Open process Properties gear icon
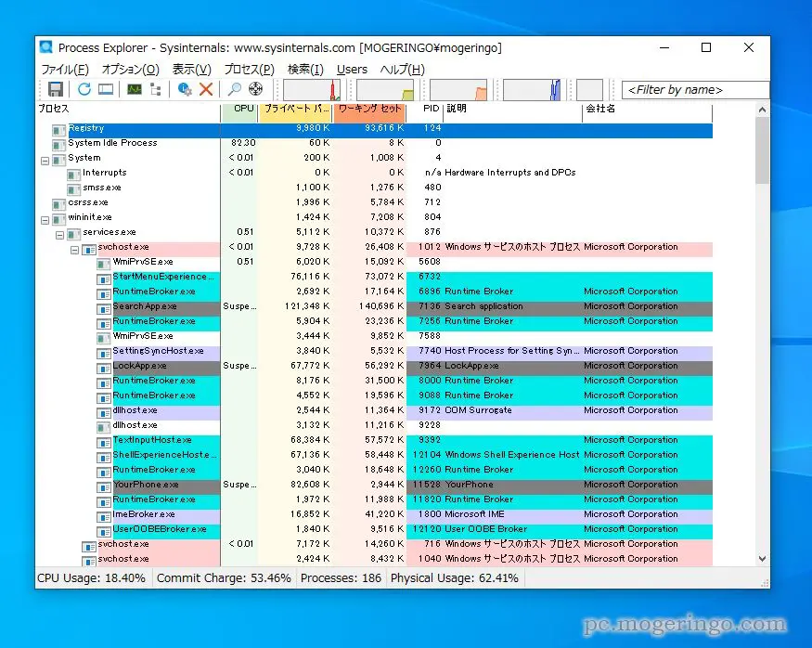Screen dimensions: 812x648 point(185,89)
